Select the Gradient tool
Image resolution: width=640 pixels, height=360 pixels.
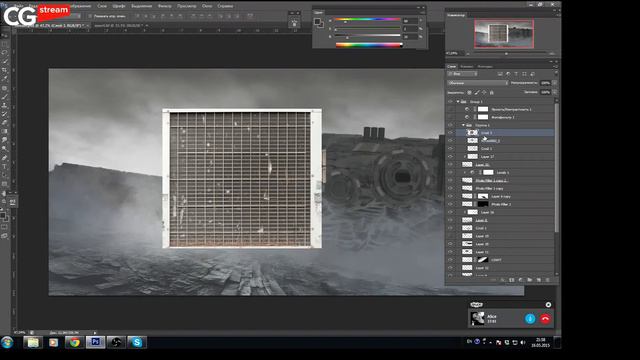5,131
